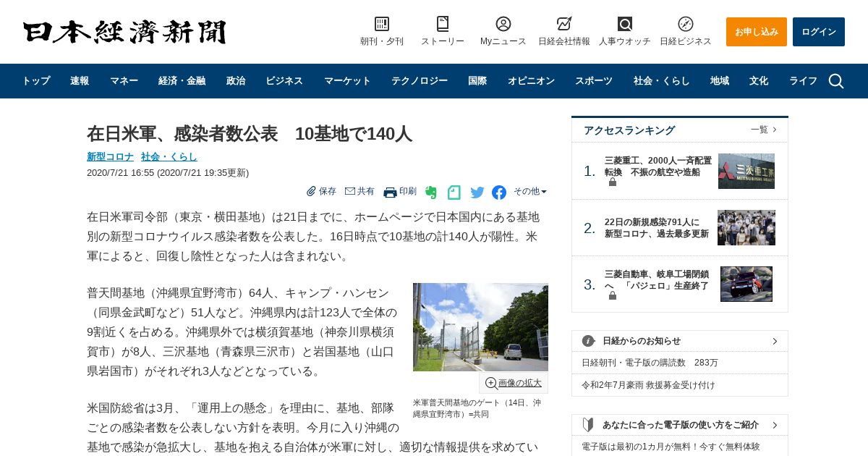The image size is (868, 456).
Task: Open the ストーリー icon
Action: tap(443, 24)
